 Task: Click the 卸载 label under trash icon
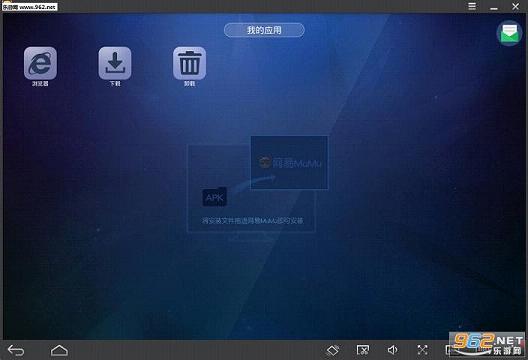pyautogui.click(x=189, y=84)
